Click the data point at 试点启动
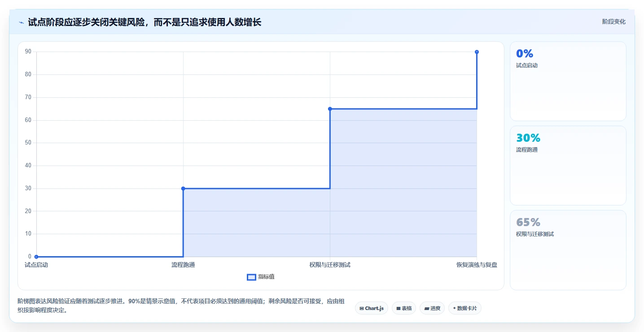 36,257
